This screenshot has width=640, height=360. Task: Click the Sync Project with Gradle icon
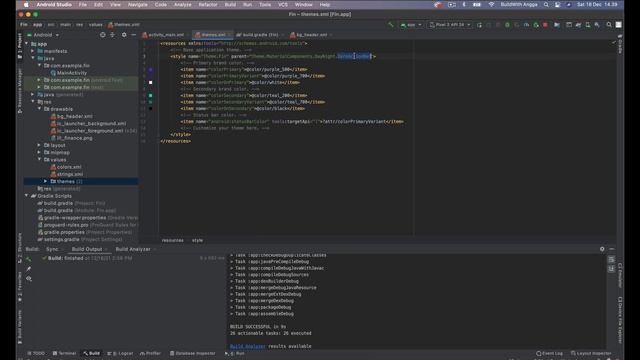[x=578, y=25]
